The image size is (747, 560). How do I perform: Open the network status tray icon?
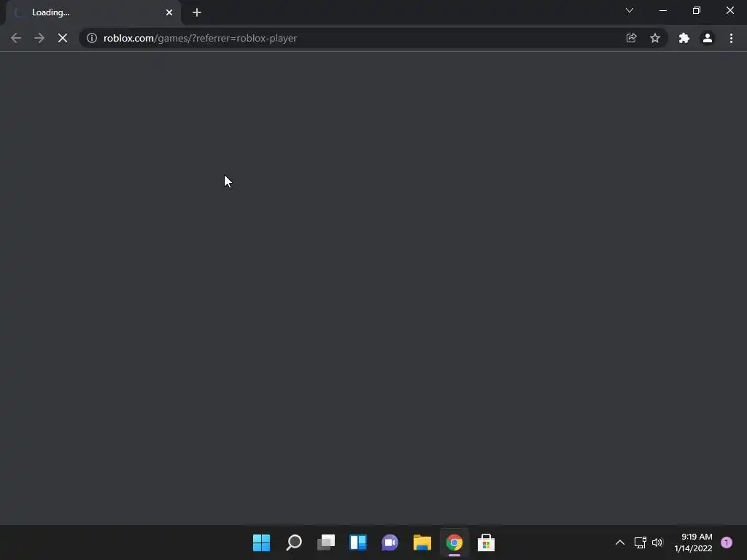pos(640,542)
